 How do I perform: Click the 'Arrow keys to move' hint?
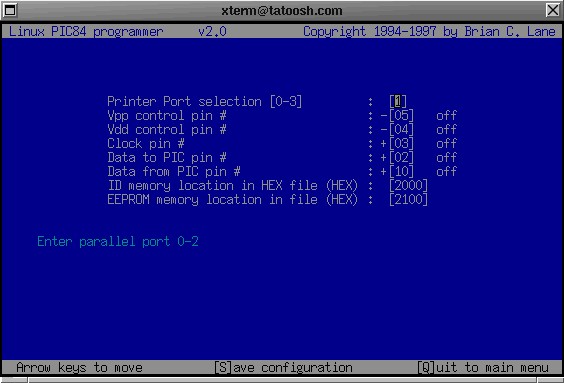point(79,368)
